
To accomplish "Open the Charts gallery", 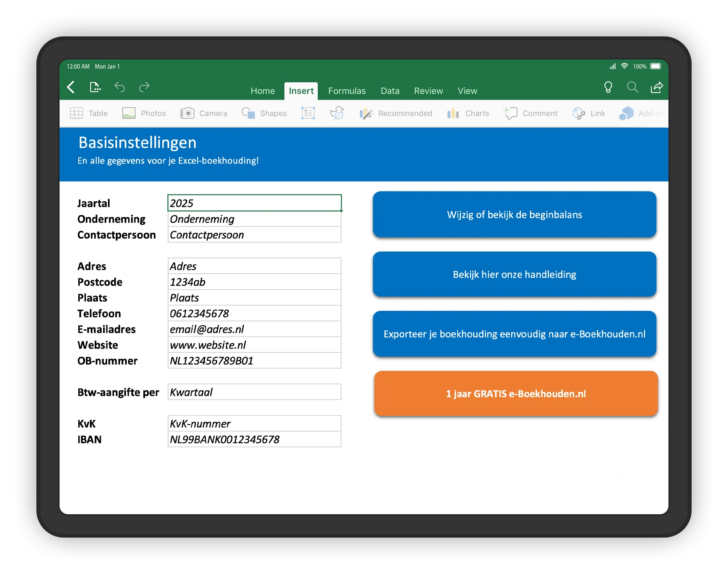I will pos(468,113).
